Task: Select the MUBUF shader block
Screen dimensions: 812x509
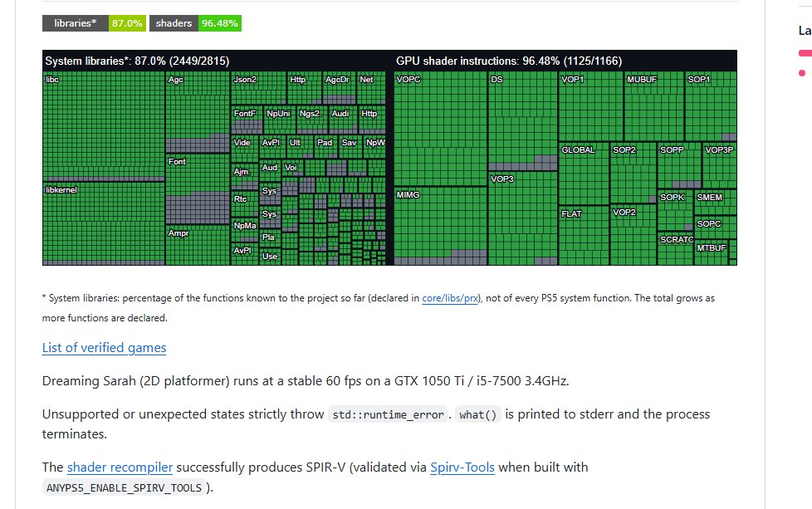Action: 654,106
